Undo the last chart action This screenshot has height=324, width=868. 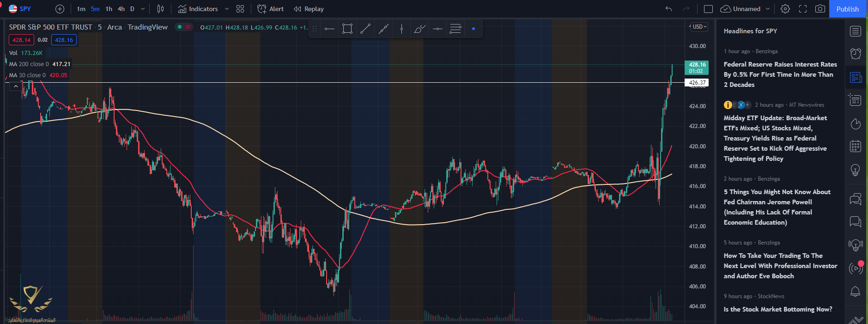pyautogui.click(x=668, y=9)
